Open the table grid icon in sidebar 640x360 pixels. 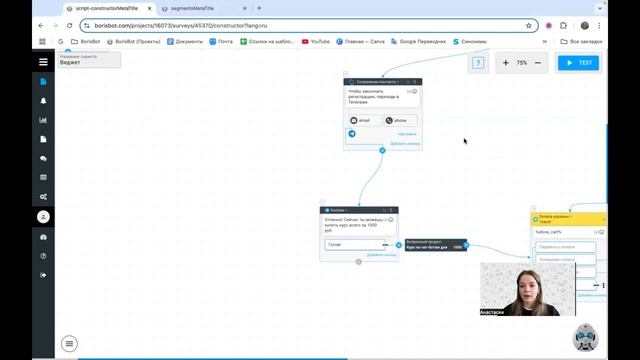coord(43,178)
